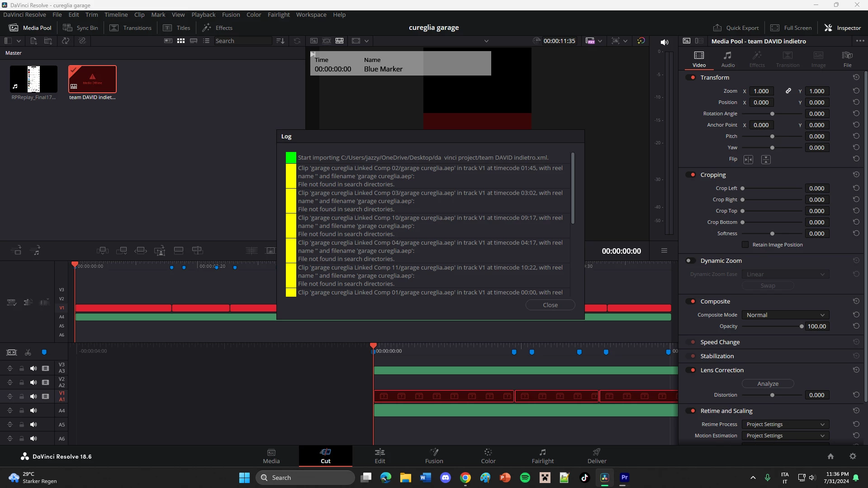Toggle the Speed Change section
Viewport: 868px width, 488px height.
click(691, 342)
